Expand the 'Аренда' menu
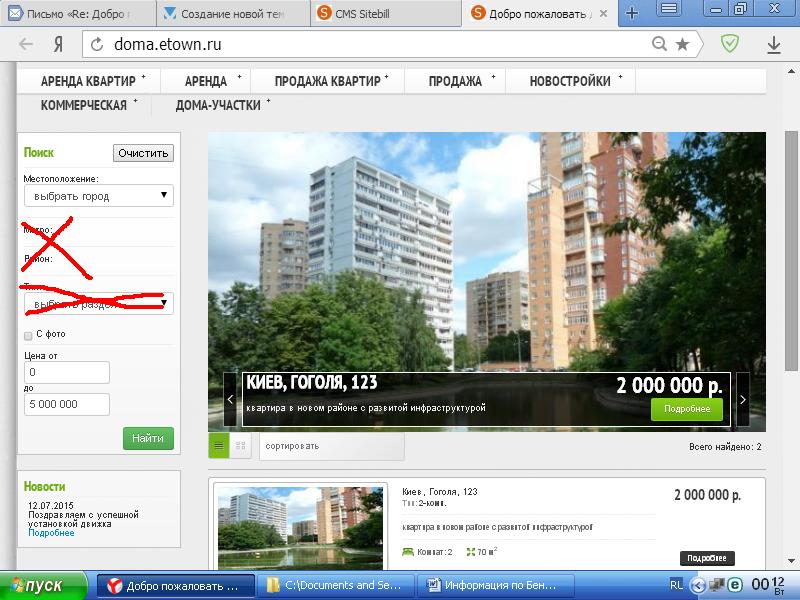The width and height of the screenshot is (800, 600). (206, 81)
